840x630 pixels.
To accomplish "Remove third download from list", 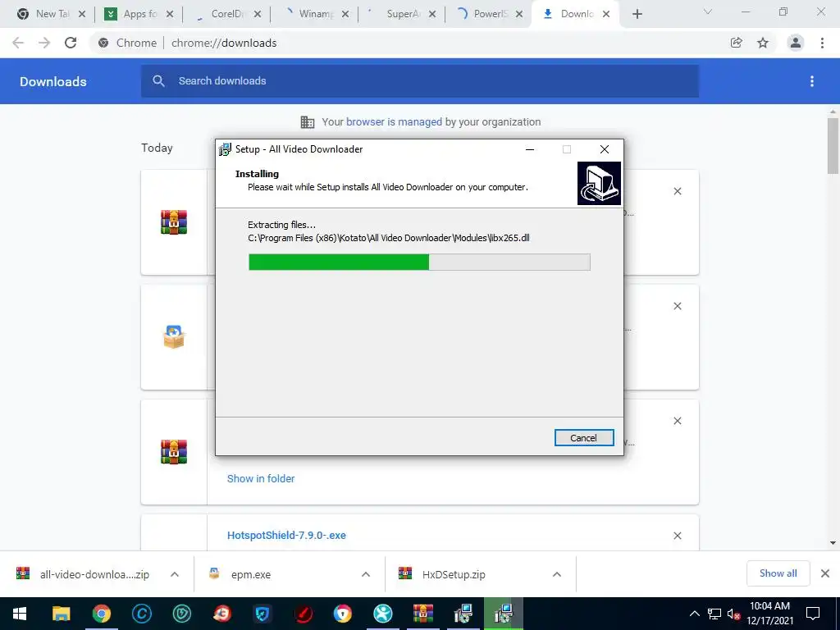I will (678, 421).
